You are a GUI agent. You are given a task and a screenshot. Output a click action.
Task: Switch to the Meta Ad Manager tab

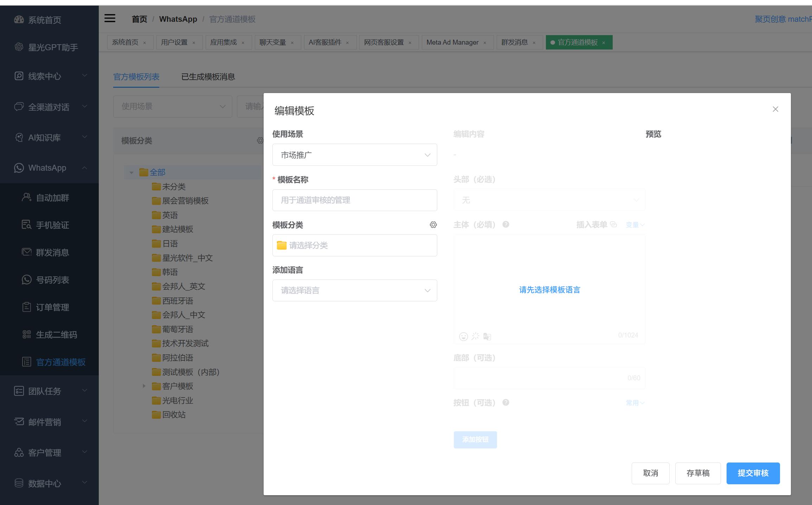(x=452, y=42)
